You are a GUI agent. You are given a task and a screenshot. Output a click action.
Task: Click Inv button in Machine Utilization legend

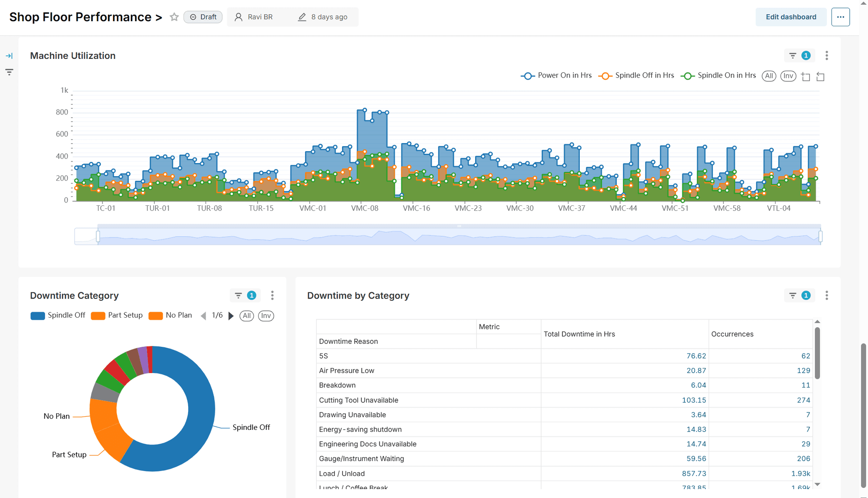pos(788,76)
